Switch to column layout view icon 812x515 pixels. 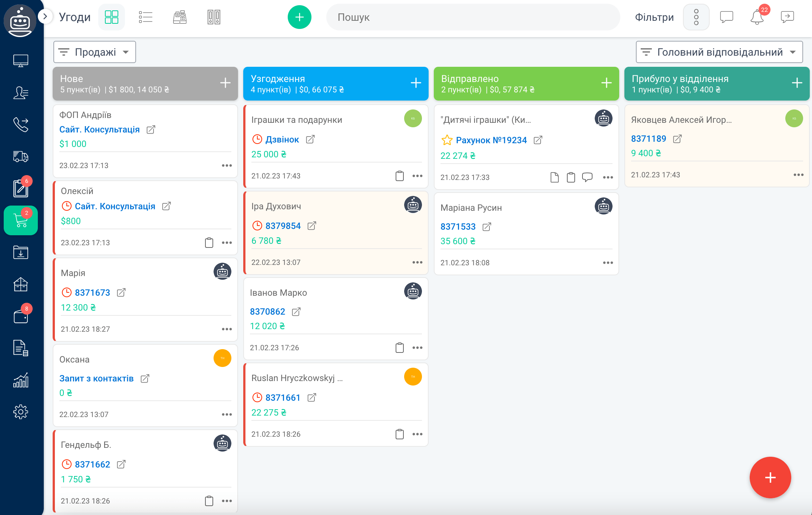tap(214, 17)
